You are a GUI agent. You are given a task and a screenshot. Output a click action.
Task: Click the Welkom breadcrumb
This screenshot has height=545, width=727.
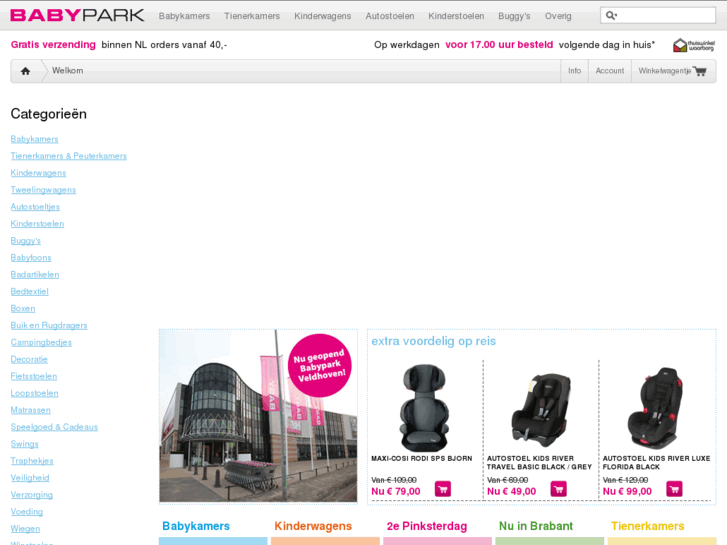point(68,71)
